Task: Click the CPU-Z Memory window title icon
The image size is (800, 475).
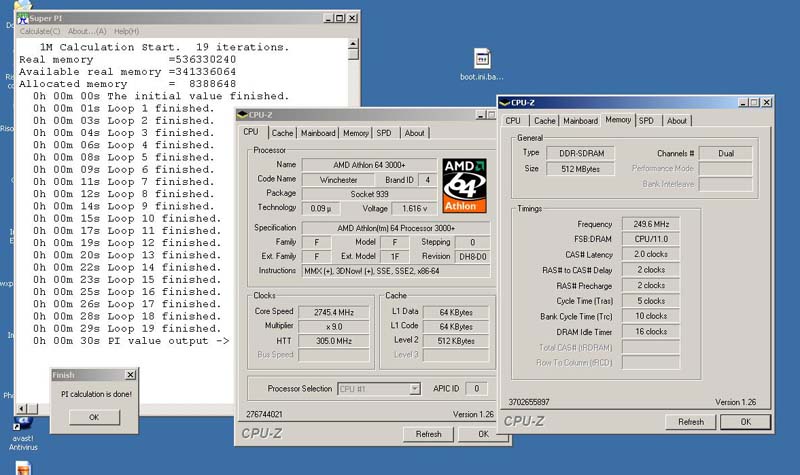Action: tap(505, 103)
